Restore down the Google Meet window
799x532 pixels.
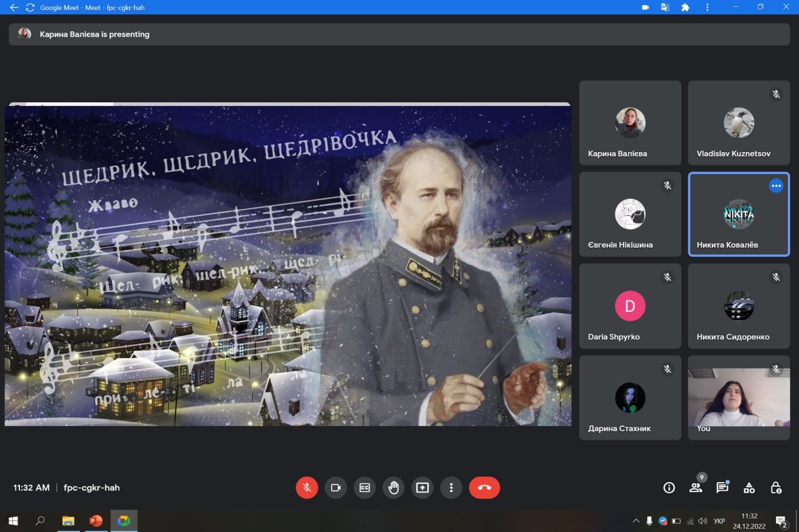tap(760, 7)
